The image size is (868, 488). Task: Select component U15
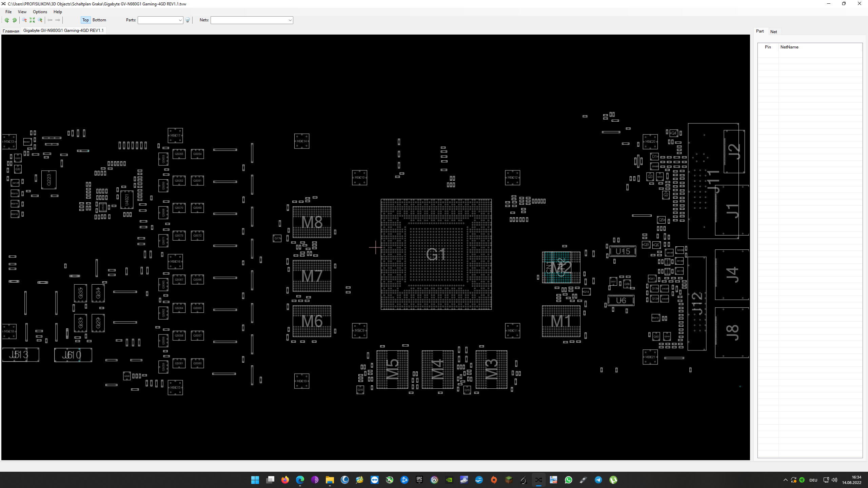point(623,251)
